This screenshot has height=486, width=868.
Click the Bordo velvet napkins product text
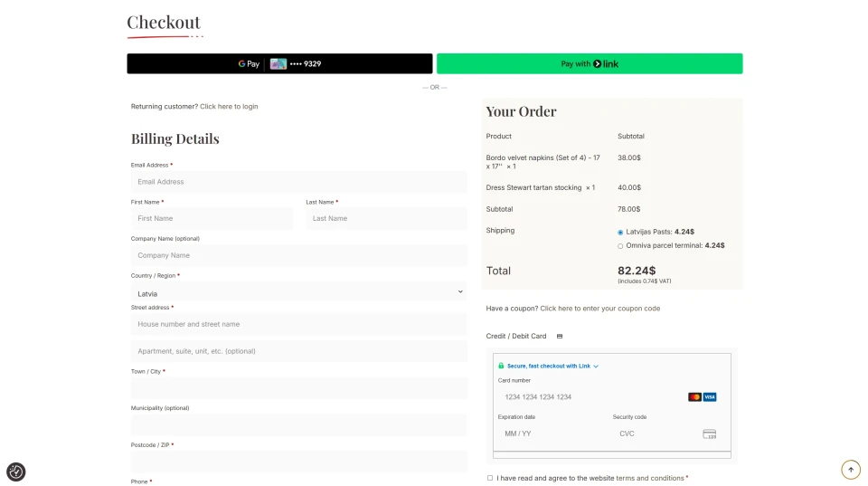pos(542,162)
